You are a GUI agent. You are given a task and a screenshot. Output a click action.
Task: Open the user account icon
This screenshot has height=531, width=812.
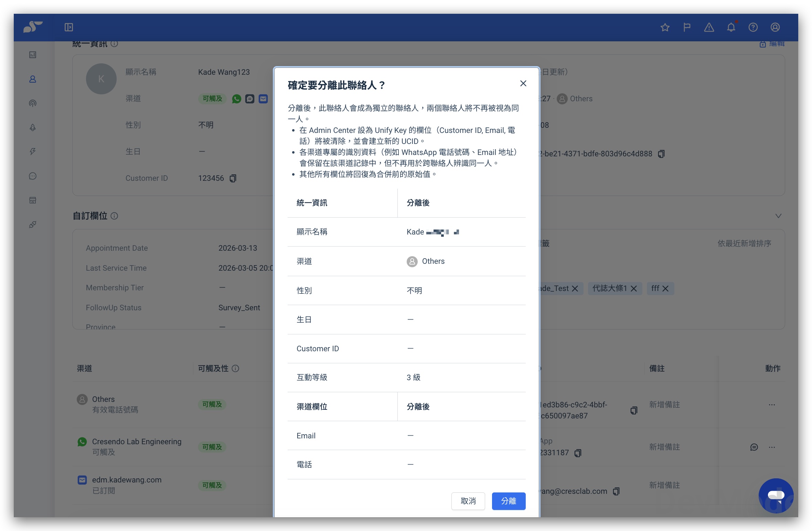[x=775, y=27]
